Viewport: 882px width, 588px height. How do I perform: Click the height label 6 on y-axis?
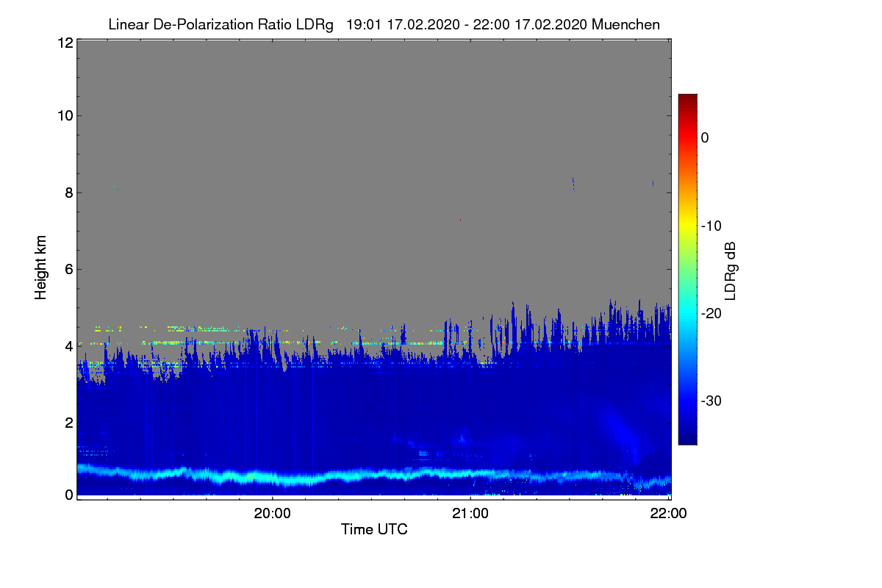point(68,269)
